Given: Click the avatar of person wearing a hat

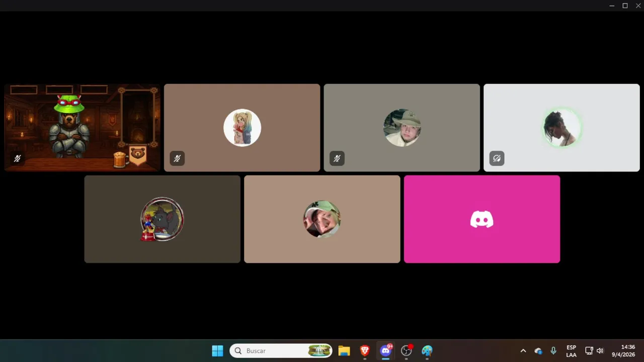Looking at the screenshot, I should click(402, 128).
